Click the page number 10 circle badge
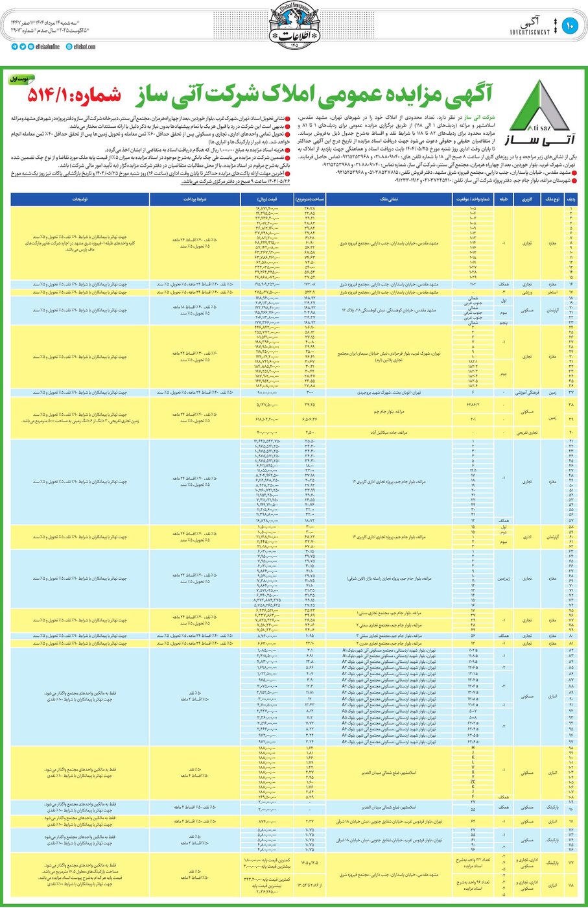The height and width of the screenshot is (908, 588). pos(570,26)
